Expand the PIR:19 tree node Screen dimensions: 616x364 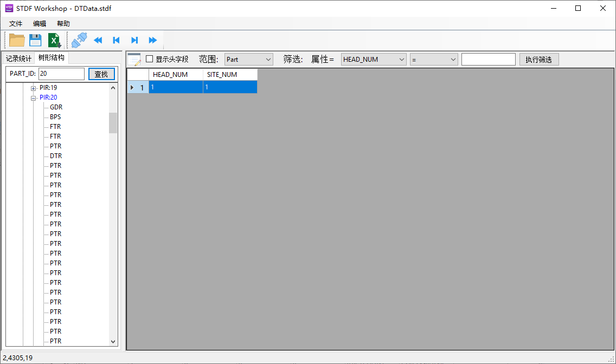pyautogui.click(x=34, y=88)
